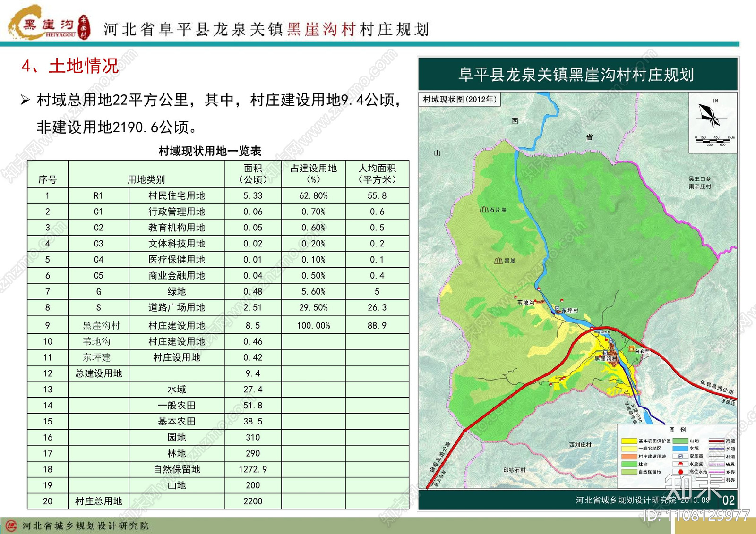The height and width of the screenshot is (534, 756).
Task: Click the 人均面积(平方米) column header
Action: tap(377, 174)
